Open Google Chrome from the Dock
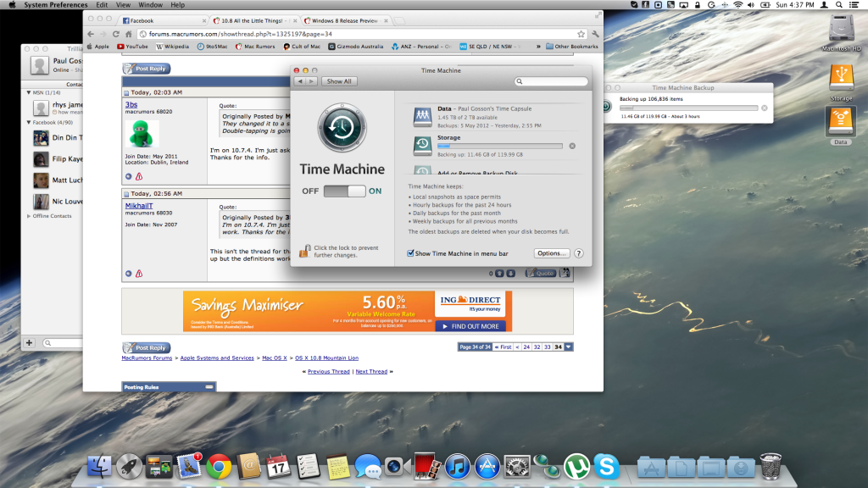Viewport: 868px width, 488px height. [219, 467]
